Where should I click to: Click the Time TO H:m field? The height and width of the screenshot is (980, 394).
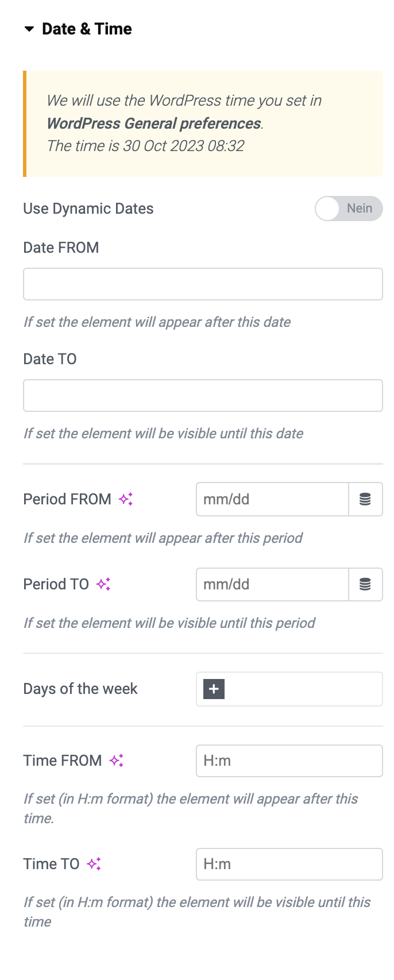(x=289, y=864)
